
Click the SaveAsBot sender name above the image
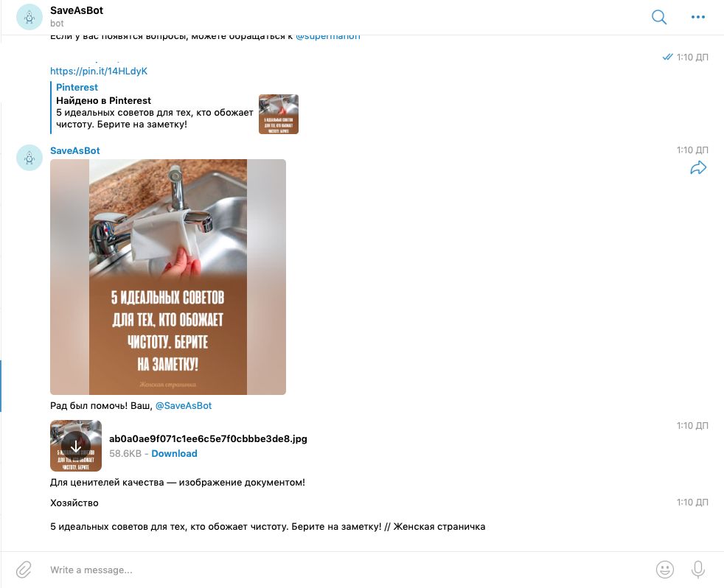coord(74,150)
